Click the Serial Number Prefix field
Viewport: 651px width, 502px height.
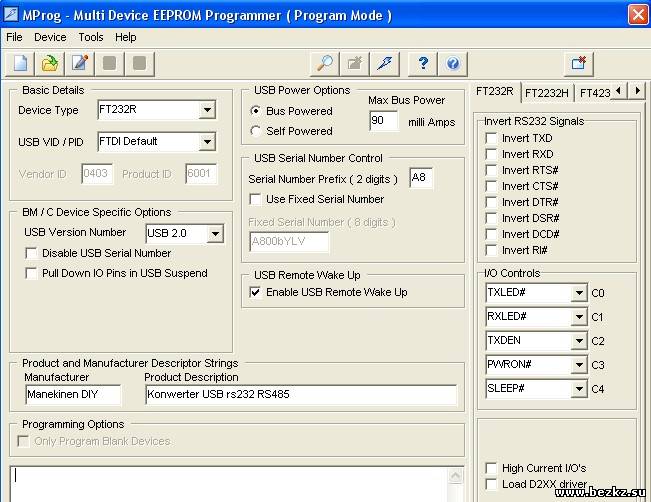click(x=421, y=178)
